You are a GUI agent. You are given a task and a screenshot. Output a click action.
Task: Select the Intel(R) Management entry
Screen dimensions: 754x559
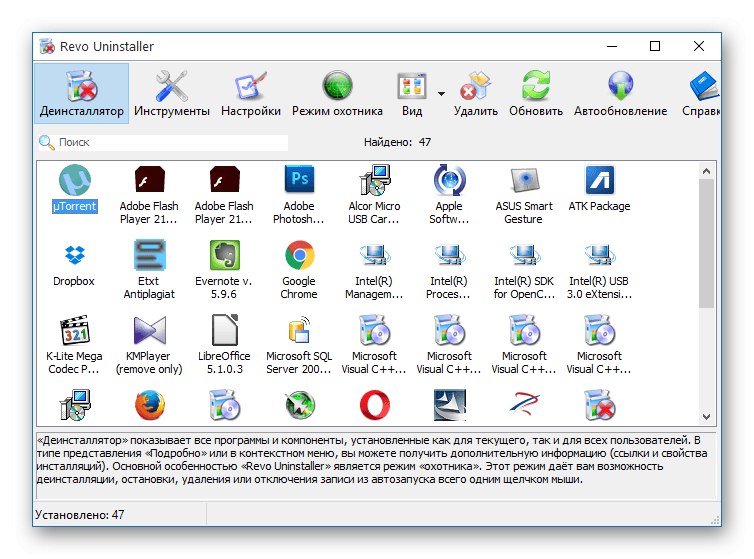point(374,270)
